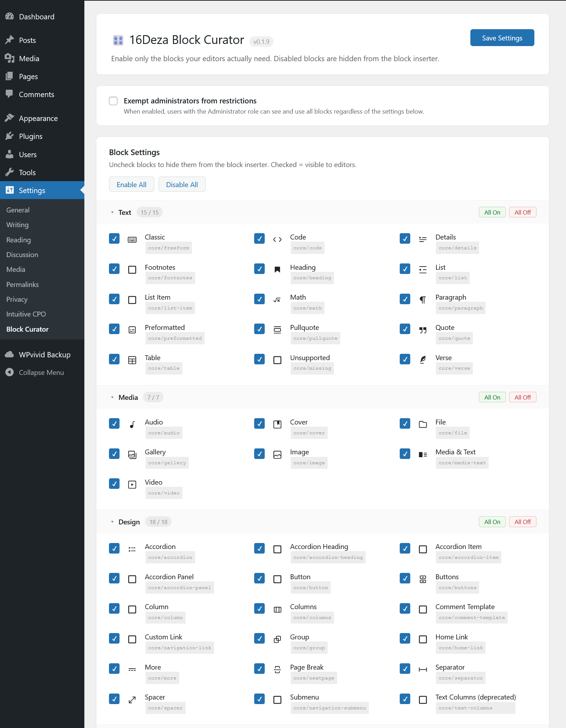Screen dimensions: 566x728
Task: Collapse the Text category section
Action: pos(112,212)
